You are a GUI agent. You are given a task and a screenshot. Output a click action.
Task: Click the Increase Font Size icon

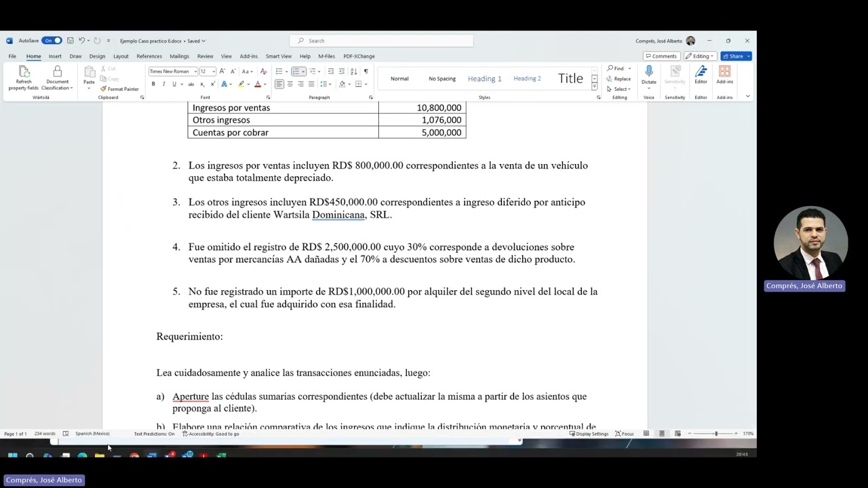tap(222, 71)
